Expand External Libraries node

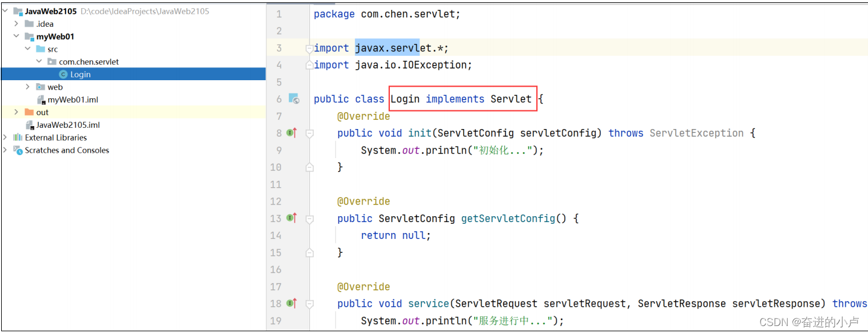pyautogui.click(x=5, y=138)
